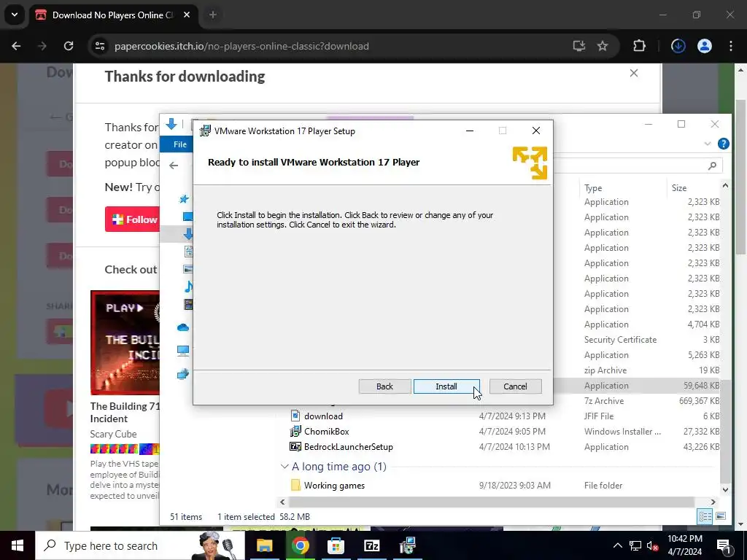
Task: Click the Chrome address bar URL
Action: (x=241, y=46)
